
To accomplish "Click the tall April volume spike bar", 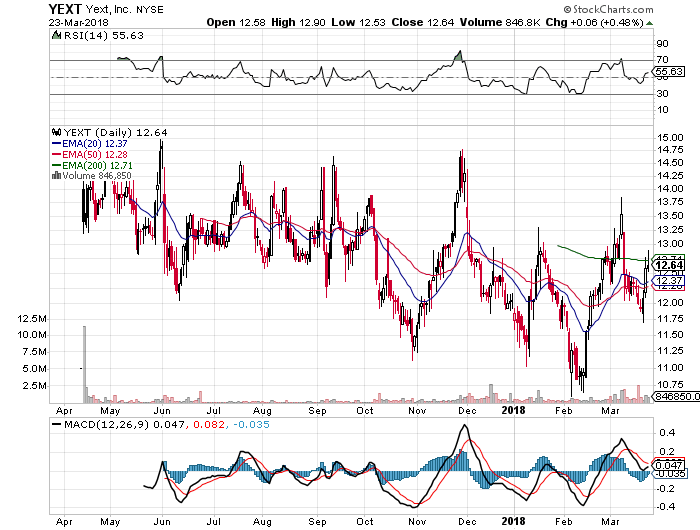I will coord(84,364).
